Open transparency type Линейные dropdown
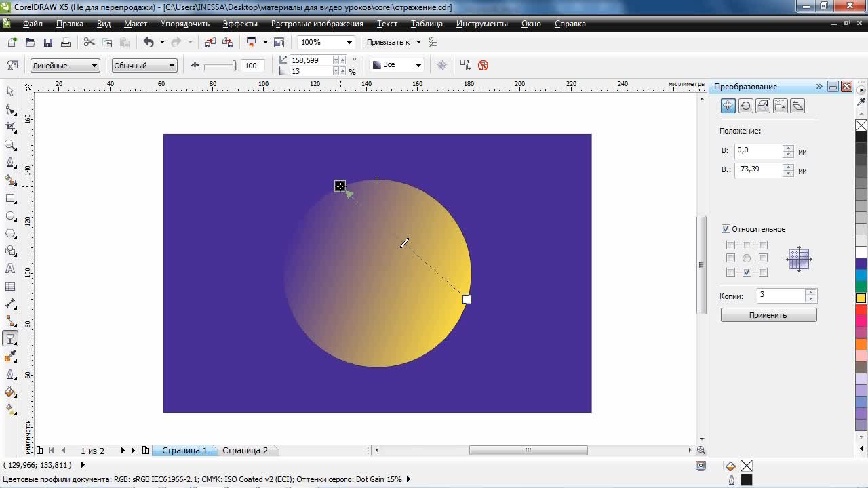This screenshot has height=488, width=868. coord(95,66)
